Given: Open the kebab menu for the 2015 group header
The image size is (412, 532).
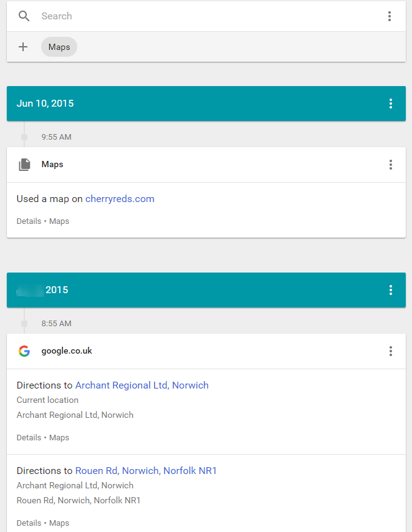Looking at the screenshot, I should click(x=391, y=290).
